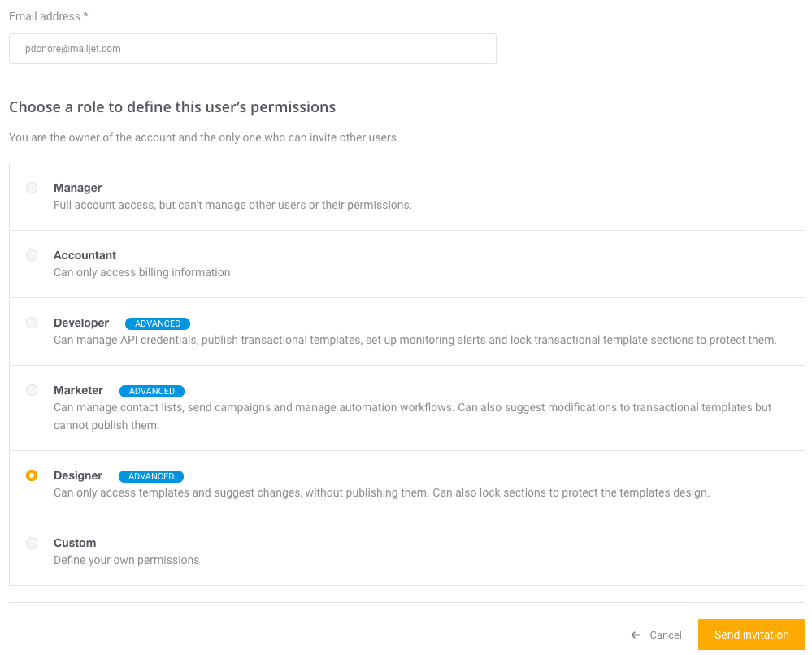
Task: Focus the Email address input field
Action: coord(253,49)
